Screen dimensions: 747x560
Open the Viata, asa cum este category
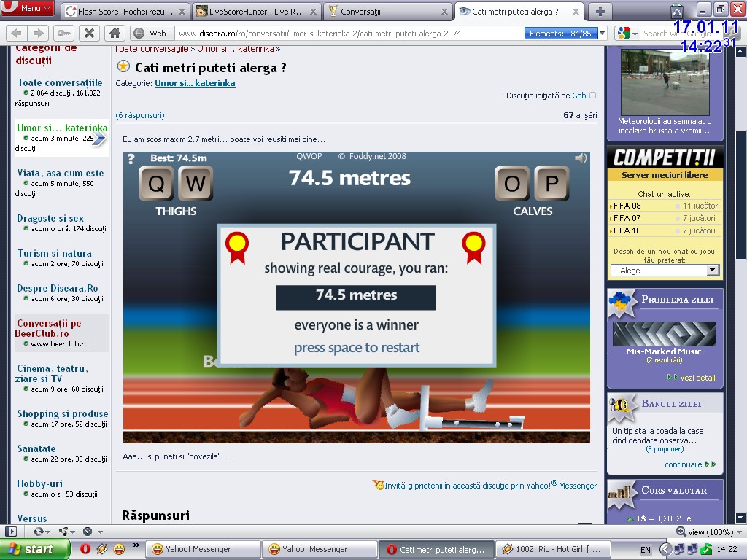pos(60,173)
